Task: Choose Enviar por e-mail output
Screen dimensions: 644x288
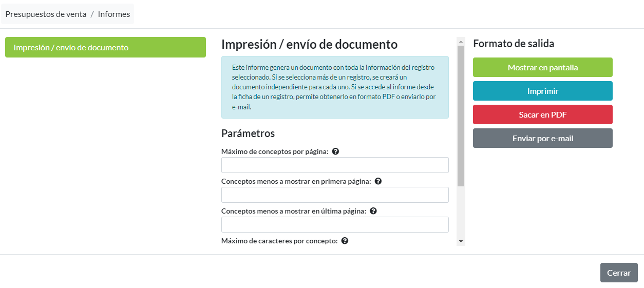Action: [542, 138]
